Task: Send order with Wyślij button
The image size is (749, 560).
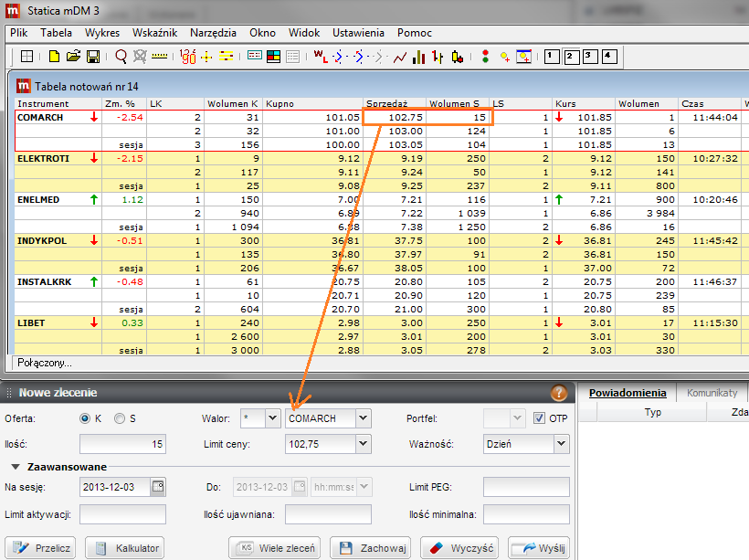Action: (x=539, y=548)
